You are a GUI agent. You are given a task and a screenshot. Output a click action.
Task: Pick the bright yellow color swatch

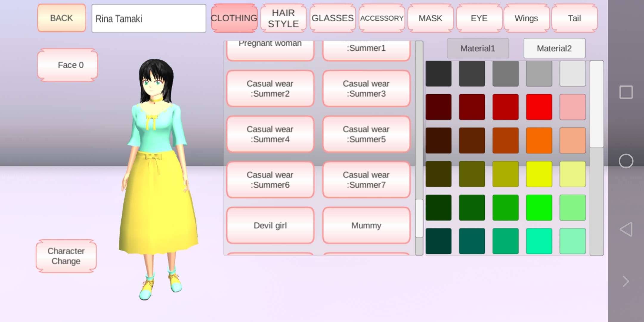pyautogui.click(x=539, y=174)
